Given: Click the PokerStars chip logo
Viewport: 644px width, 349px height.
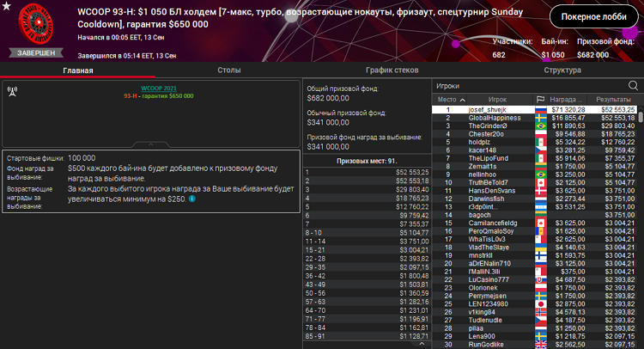Looking at the screenshot, I should click(x=37, y=25).
